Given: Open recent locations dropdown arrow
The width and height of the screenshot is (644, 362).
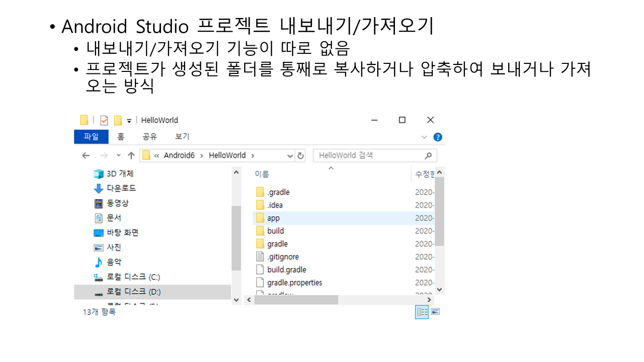Looking at the screenshot, I should pyautogui.click(x=119, y=156).
